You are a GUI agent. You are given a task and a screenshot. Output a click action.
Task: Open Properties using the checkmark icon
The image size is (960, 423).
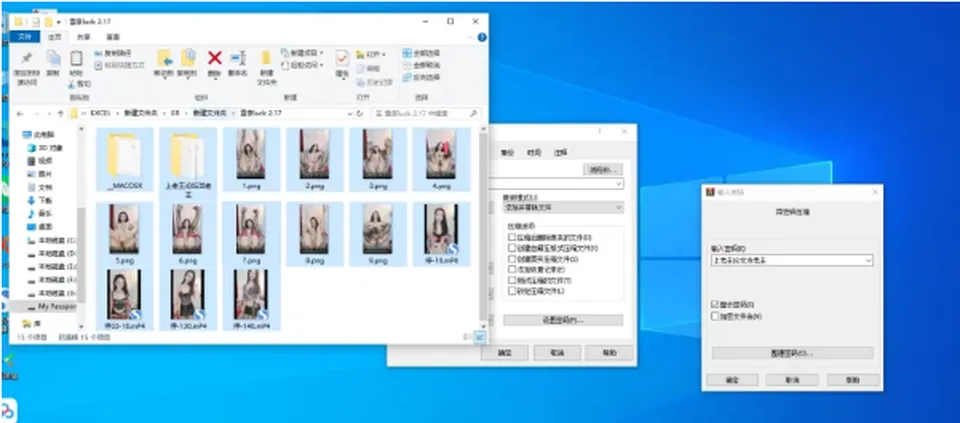click(342, 63)
